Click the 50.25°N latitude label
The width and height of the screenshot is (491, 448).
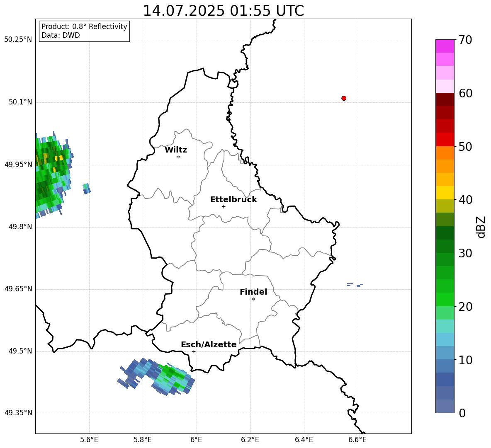tap(18, 40)
